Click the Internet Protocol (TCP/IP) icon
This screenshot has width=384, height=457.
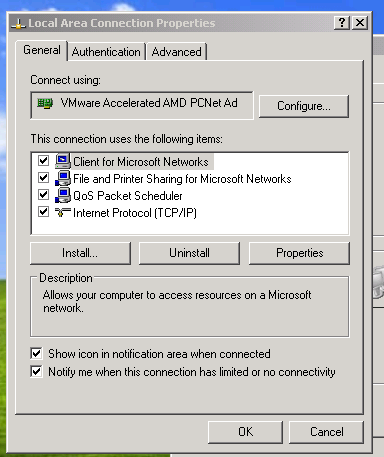pos(63,212)
